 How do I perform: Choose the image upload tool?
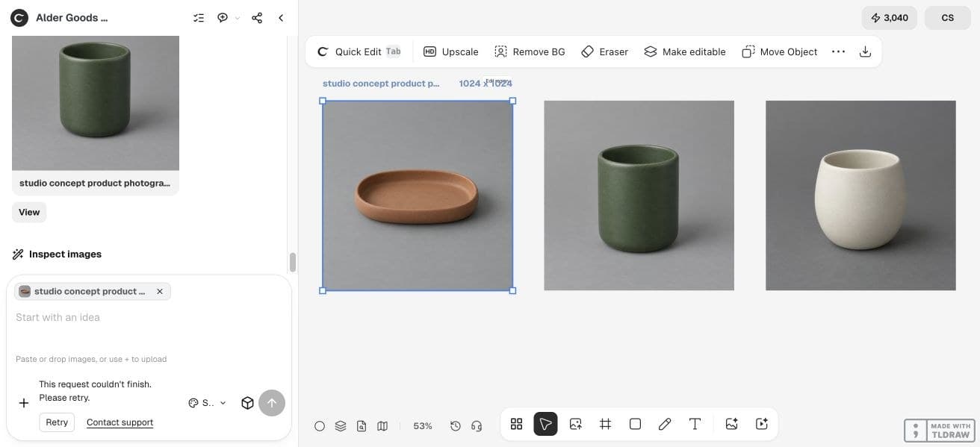click(x=575, y=424)
